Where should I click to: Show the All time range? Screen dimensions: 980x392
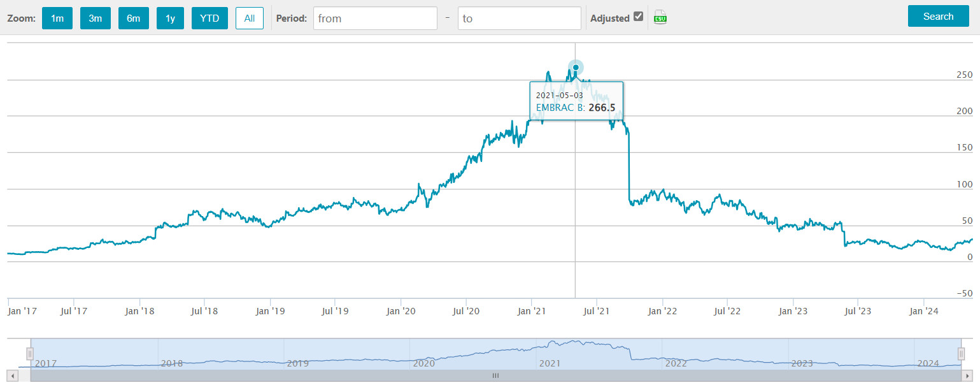tap(250, 18)
